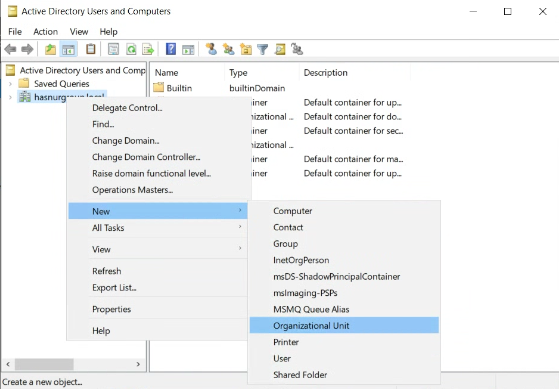Click the Export List toolbar icon

(148, 49)
